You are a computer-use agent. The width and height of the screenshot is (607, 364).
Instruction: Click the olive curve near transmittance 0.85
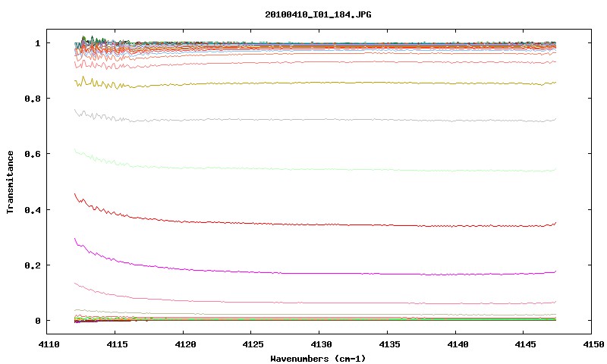tap(317, 83)
